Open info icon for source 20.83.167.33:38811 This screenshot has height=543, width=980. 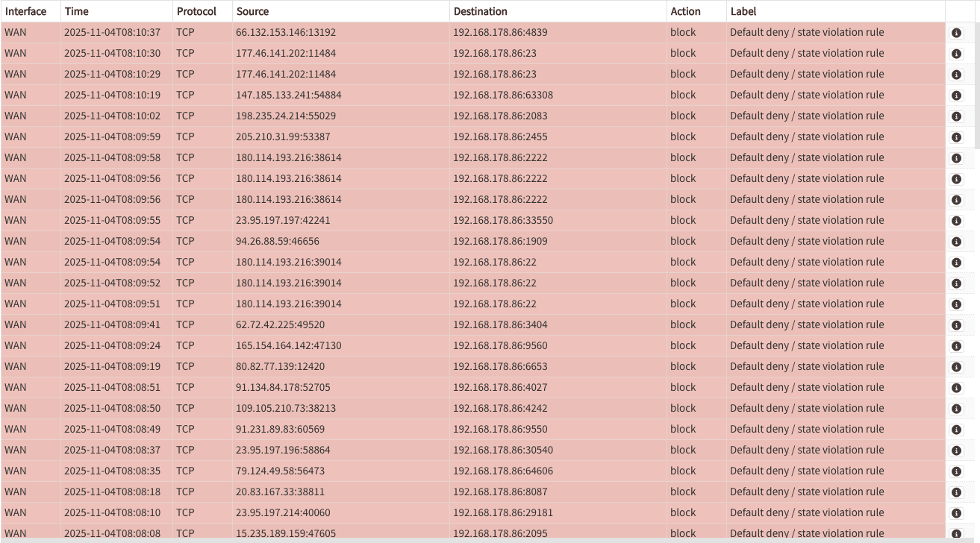[956, 492]
